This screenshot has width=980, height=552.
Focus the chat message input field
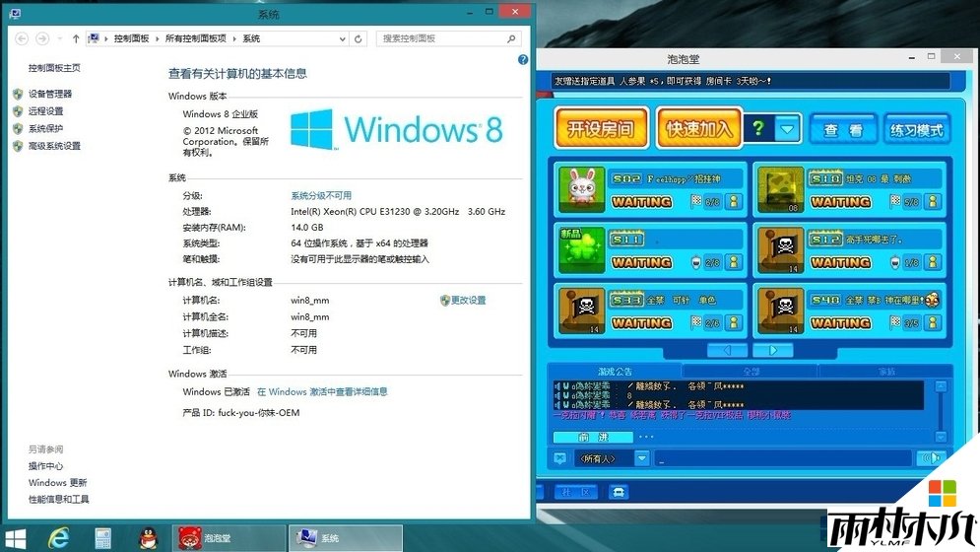(x=782, y=458)
